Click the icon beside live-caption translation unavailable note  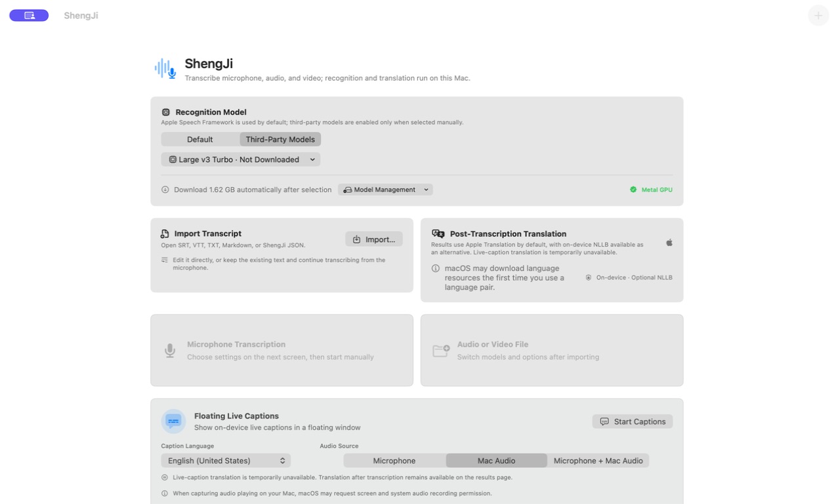[x=165, y=478]
